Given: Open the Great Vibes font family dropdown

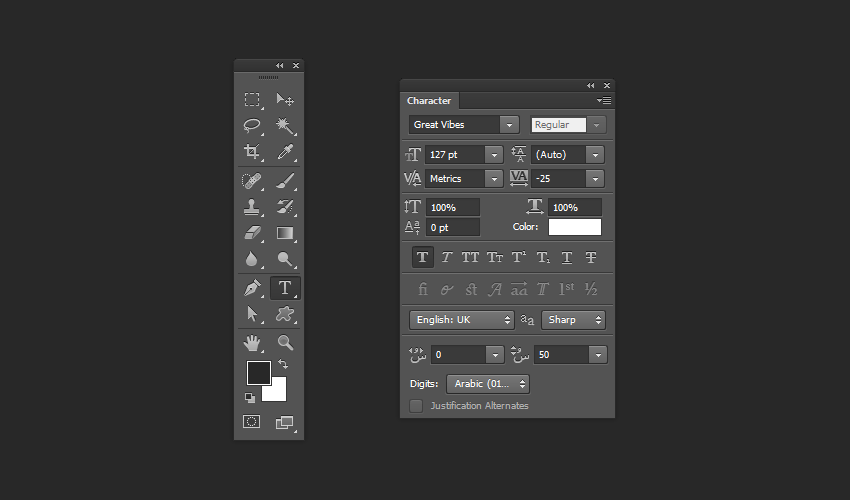Looking at the screenshot, I should pos(509,125).
